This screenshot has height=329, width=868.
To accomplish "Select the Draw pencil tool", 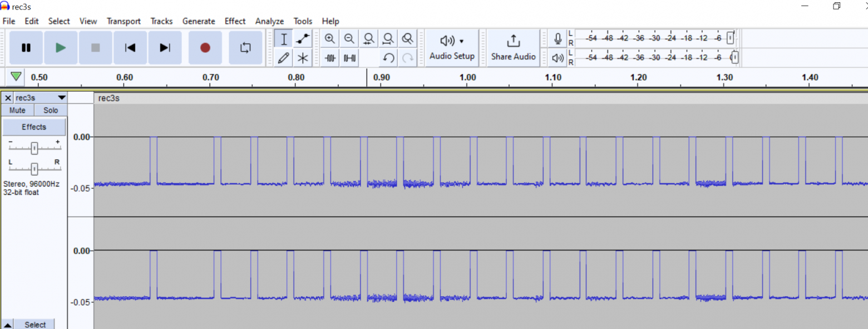I will click(x=284, y=57).
